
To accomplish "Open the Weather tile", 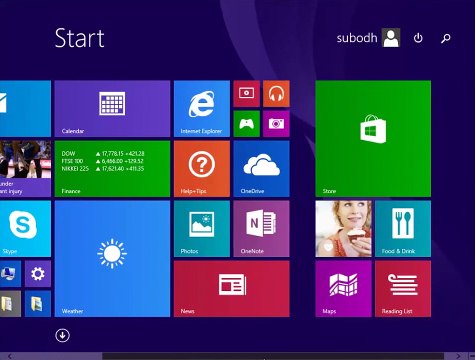I will 112,259.
